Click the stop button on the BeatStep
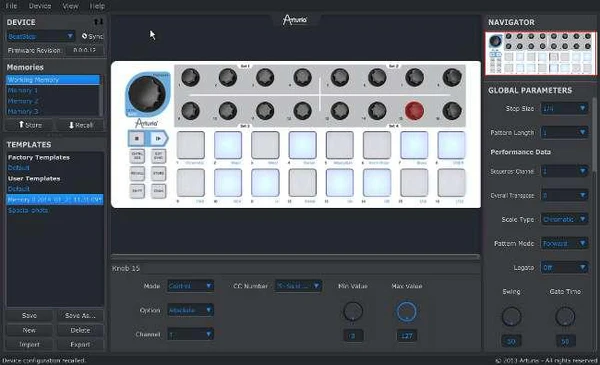Image resolution: width=600 pixels, height=365 pixels. (137, 139)
